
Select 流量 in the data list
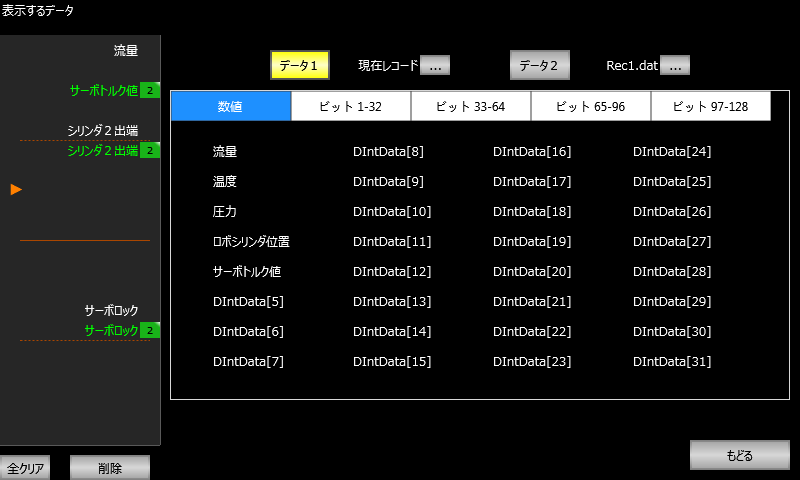(x=225, y=152)
